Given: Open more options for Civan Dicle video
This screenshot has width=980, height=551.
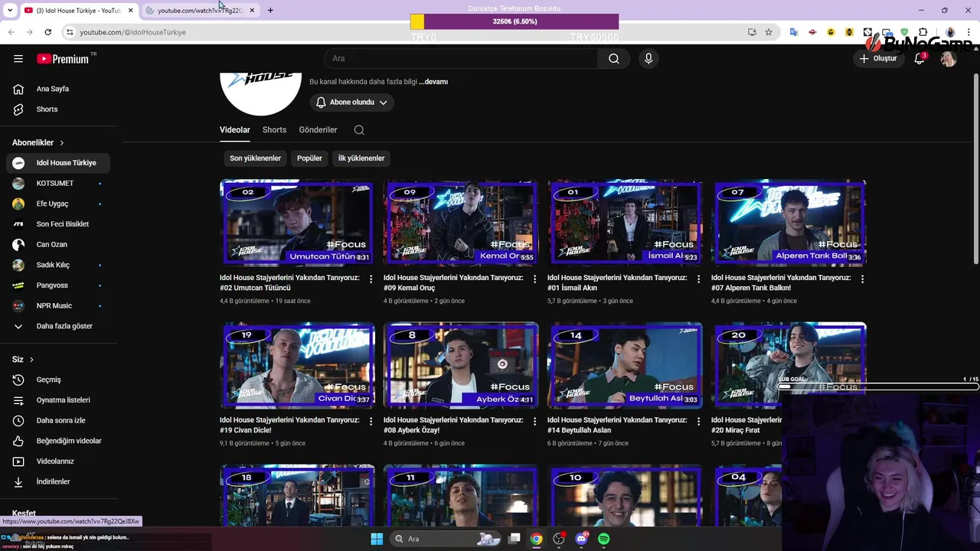Looking at the screenshot, I should (x=371, y=422).
